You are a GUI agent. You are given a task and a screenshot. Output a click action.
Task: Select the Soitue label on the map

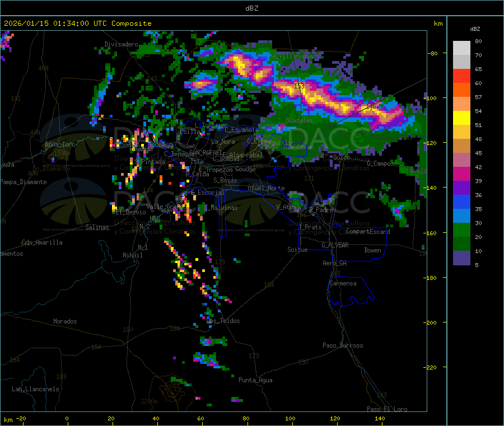pyautogui.click(x=297, y=250)
